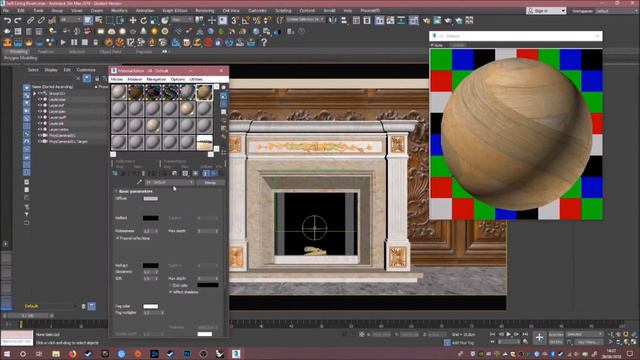This screenshot has height=360, width=640.
Task: Open Material Editor Utilities menu
Action: [196, 79]
